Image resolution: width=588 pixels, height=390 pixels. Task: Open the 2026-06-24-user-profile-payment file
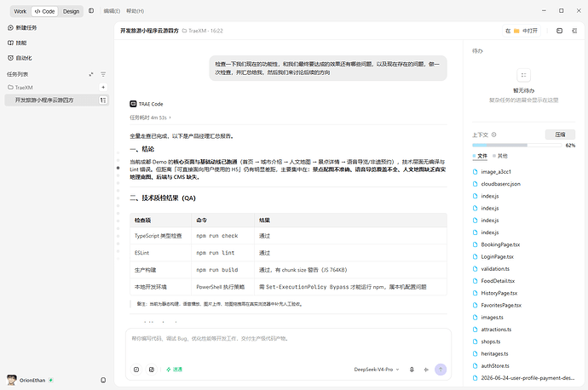pyautogui.click(x=523, y=377)
